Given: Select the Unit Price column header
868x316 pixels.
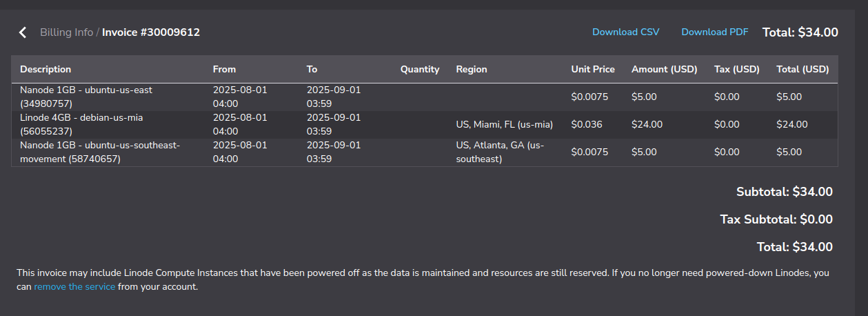Looking at the screenshot, I should click(593, 70).
